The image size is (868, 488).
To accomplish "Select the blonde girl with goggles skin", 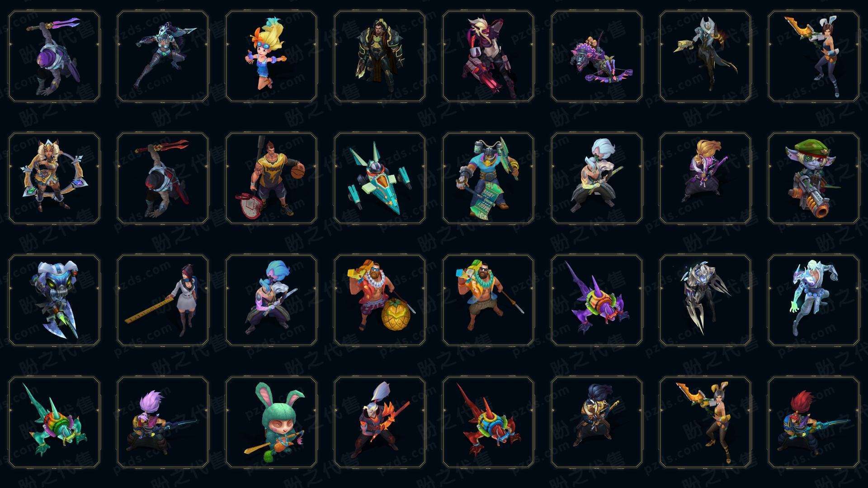I will point(271,56).
